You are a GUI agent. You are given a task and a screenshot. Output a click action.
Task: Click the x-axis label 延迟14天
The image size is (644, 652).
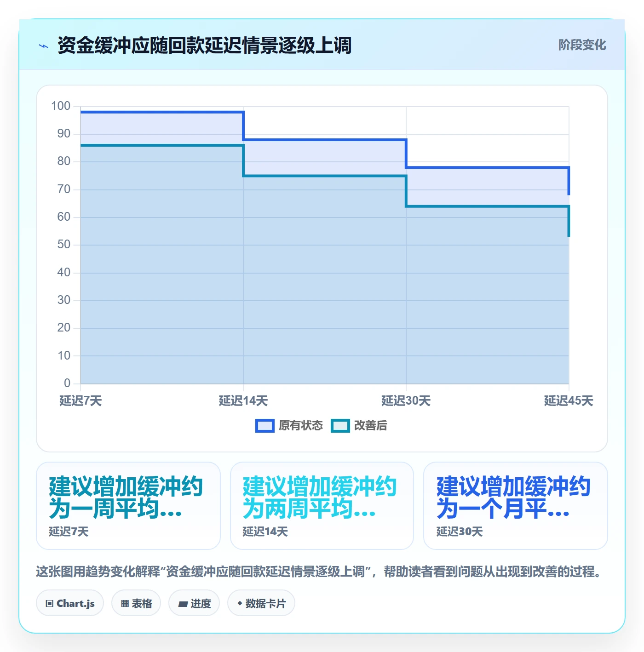click(x=243, y=401)
